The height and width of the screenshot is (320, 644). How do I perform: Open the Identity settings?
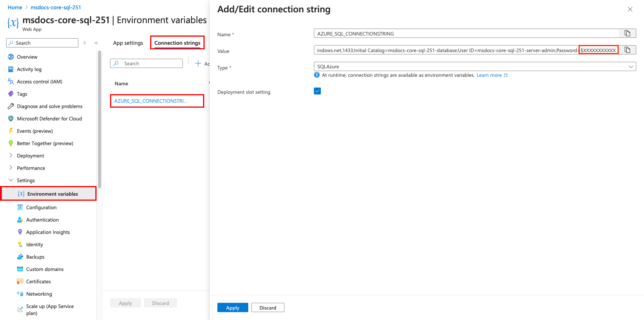tap(35, 244)
